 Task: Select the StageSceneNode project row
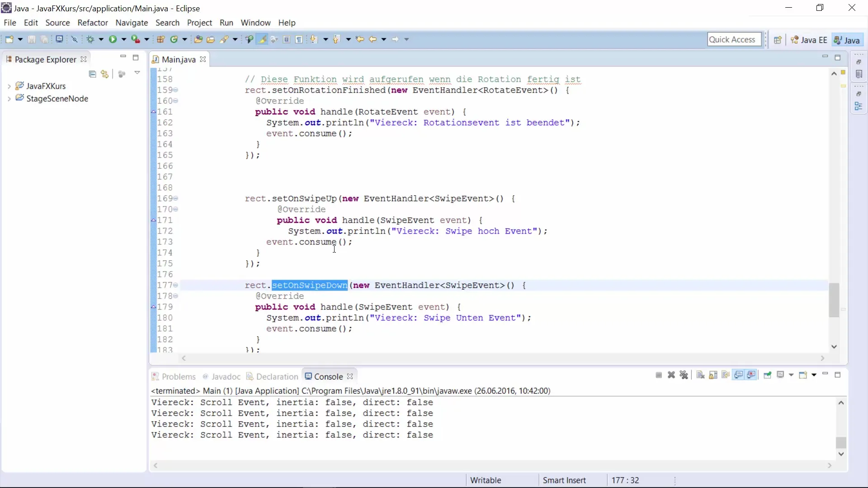coord(52,99)
